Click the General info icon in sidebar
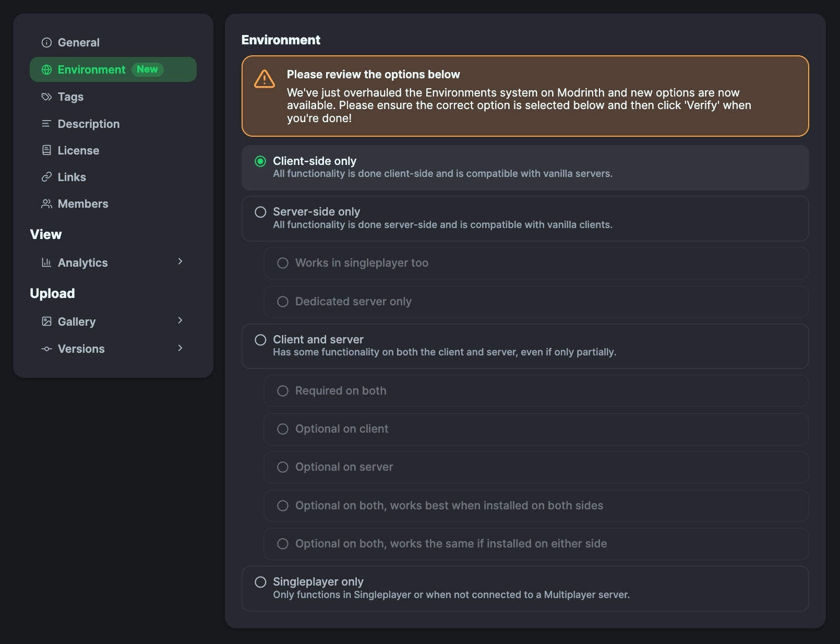This screenshot has height=644, width=840. 46,42
